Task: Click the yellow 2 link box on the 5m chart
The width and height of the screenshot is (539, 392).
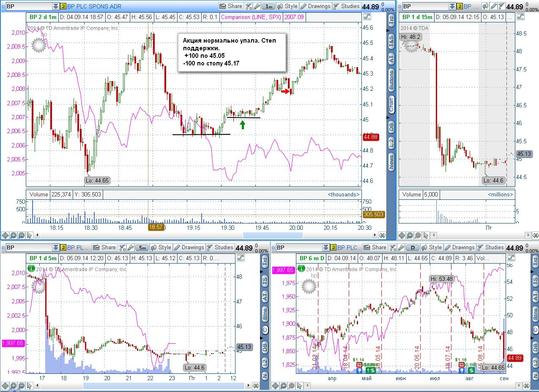Action: 63,248
